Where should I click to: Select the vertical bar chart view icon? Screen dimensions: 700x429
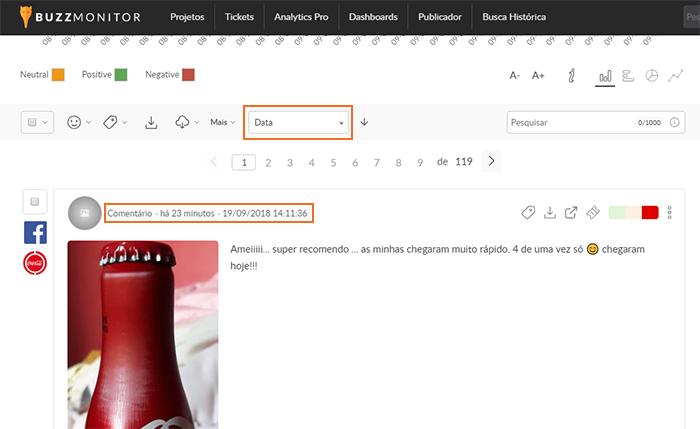[x=605, y=76]
